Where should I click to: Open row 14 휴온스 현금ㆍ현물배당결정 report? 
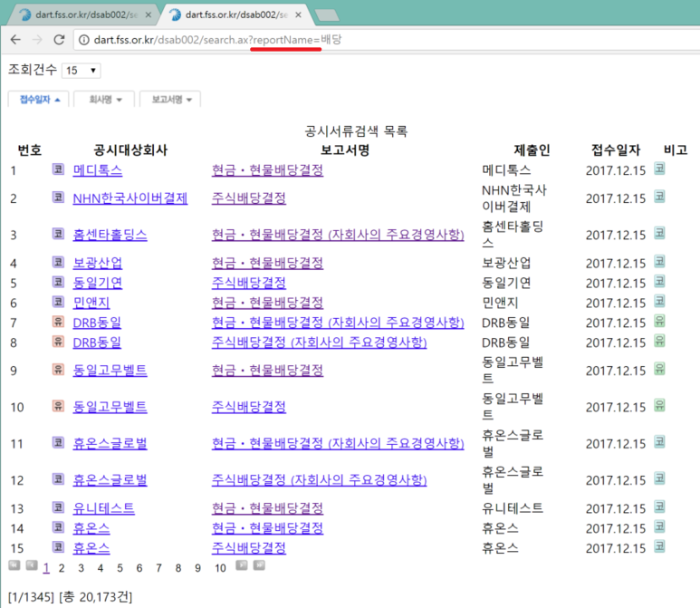coord(267,528)
